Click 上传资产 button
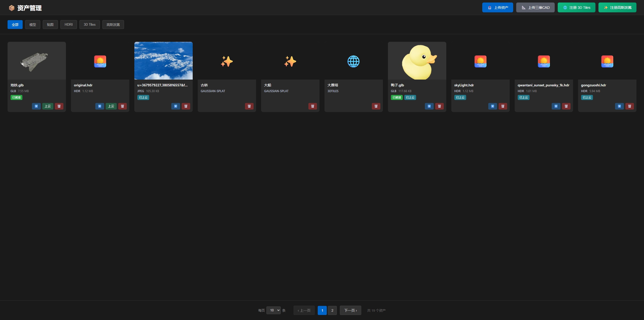 498,8
